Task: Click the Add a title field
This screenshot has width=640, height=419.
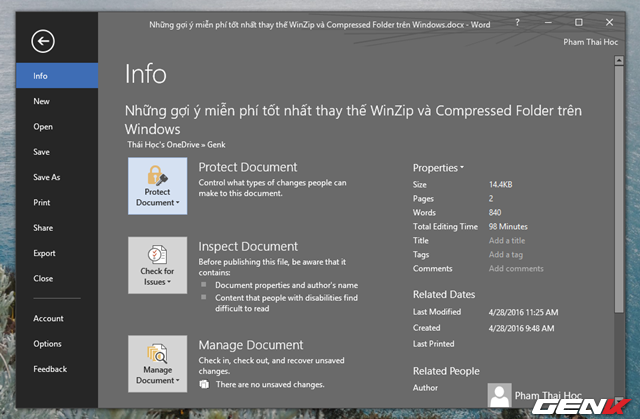Action: (507, 240)
